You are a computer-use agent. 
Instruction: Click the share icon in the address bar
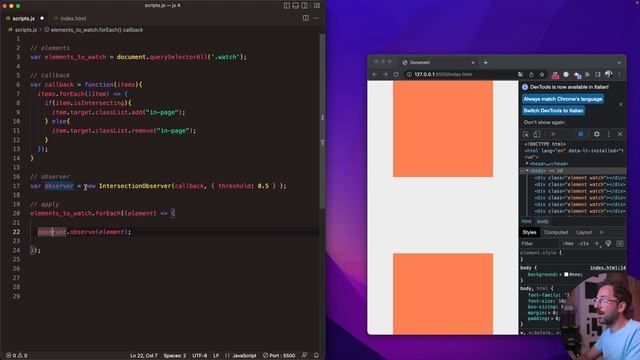coord(531,74)
